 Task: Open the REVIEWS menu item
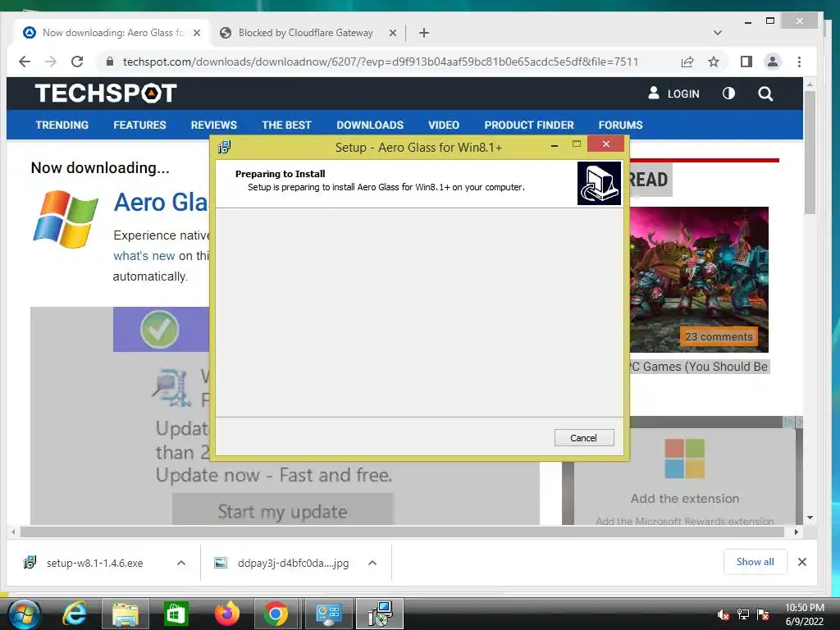214,125
